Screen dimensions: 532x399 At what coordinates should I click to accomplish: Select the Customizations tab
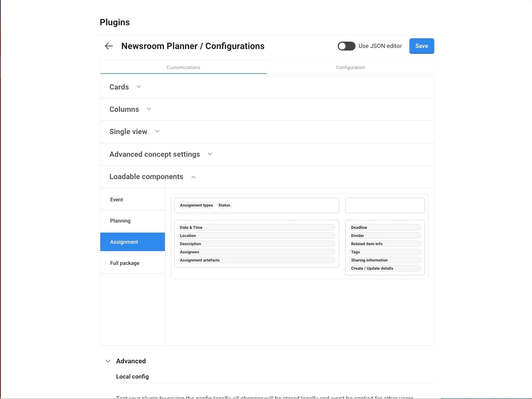[183, 67]
